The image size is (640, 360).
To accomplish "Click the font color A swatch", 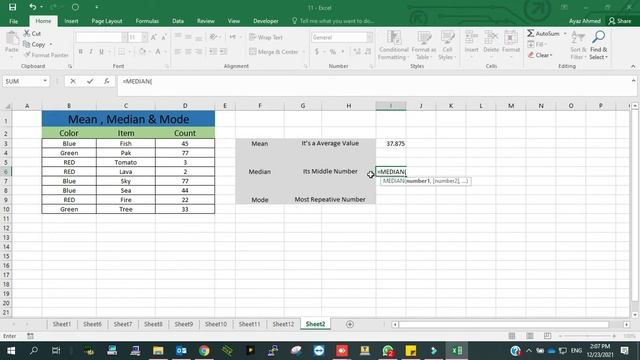I will coord(158,51).
